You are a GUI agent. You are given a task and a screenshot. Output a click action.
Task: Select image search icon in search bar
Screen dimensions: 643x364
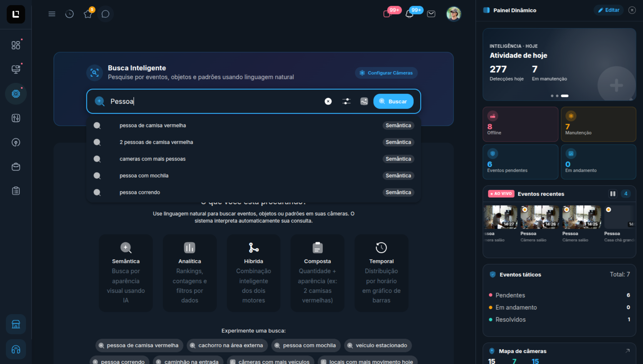[x=364, y=101]
